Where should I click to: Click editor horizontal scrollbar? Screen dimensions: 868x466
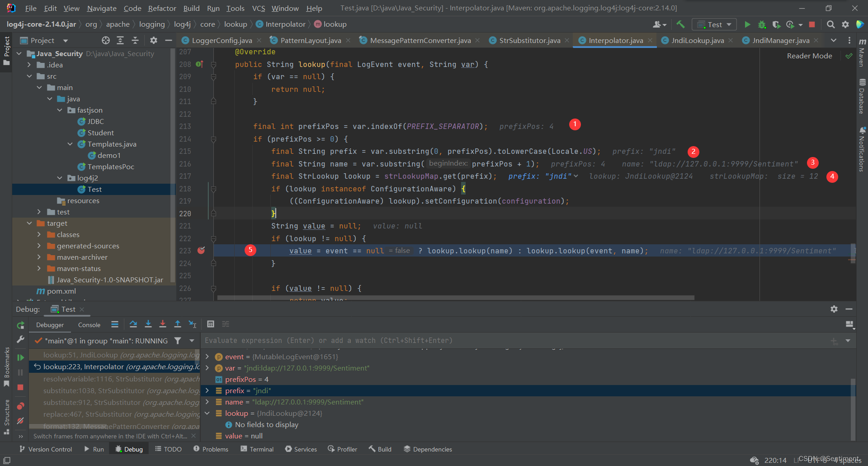tap(456, 298)
